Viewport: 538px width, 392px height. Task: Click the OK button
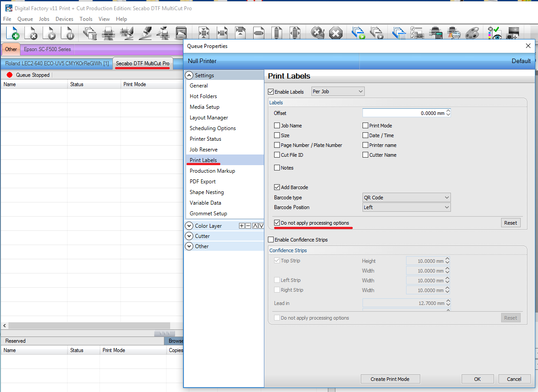click(x=478, y=379)
